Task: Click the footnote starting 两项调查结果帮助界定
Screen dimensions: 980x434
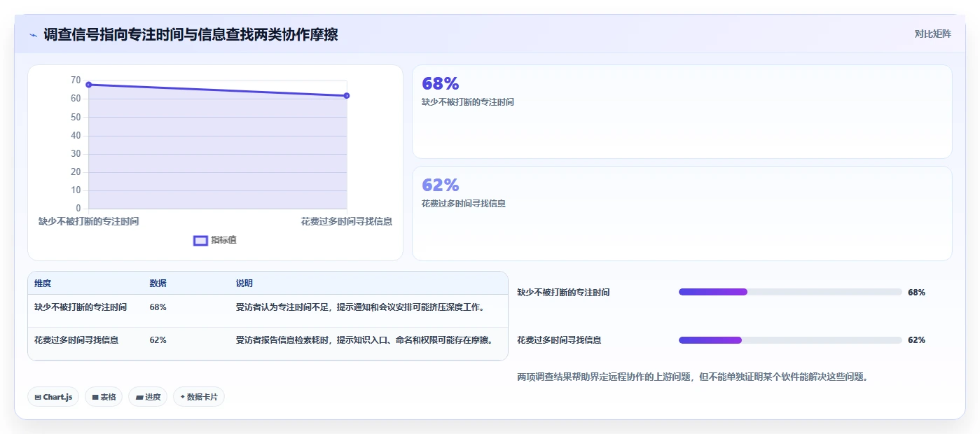Action: pos(693,377)
